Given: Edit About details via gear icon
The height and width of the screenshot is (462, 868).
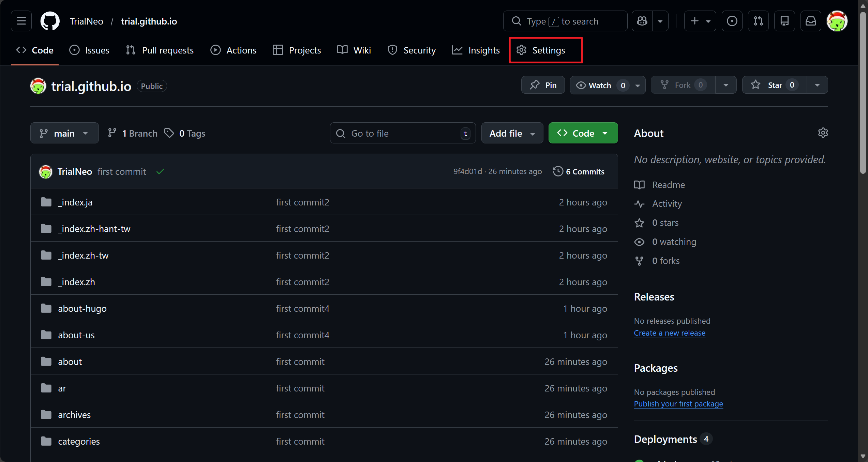Looking at the screenshot, I should (x=823, y=133).
